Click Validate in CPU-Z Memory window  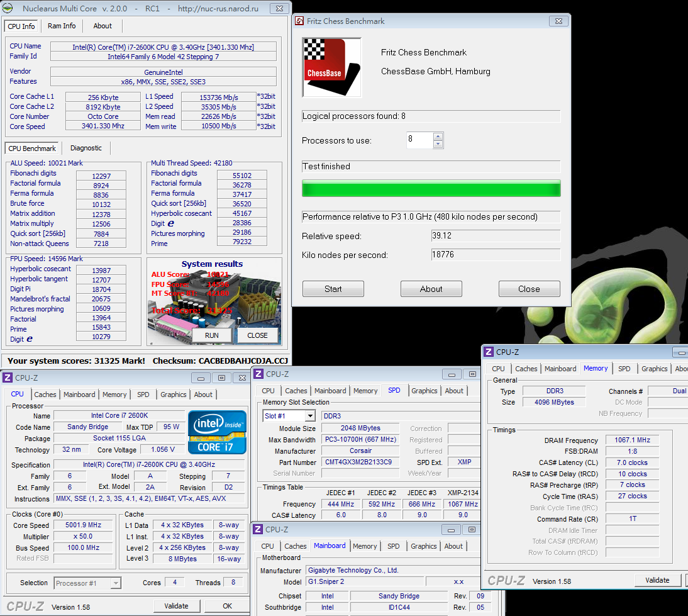tap(657, 580)
